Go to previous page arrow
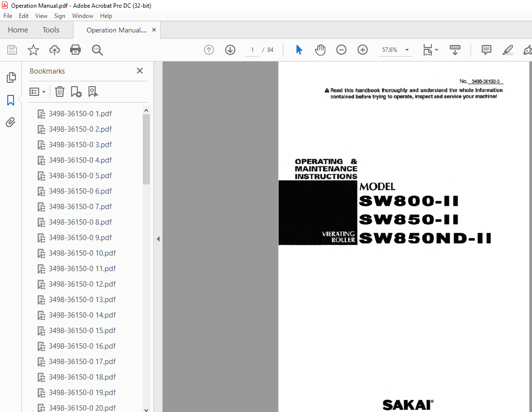This screenshot has height=412, width=532. point(209,50)
